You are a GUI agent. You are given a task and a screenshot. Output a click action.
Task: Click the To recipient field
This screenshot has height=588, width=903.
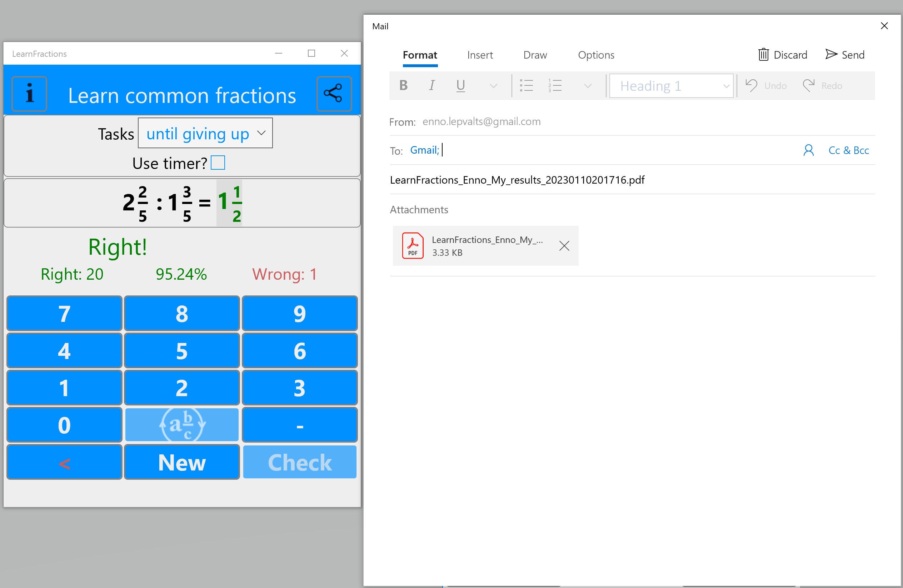607,150
